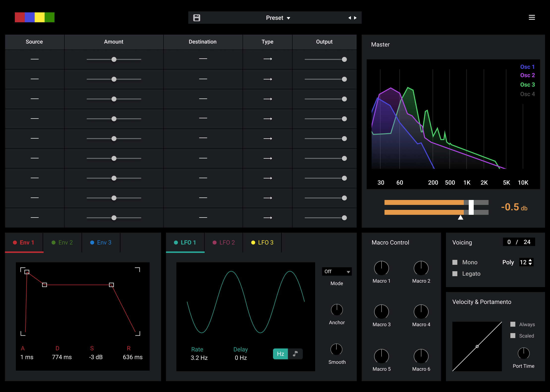Screen dimensions: 550x392
Task: Open the Preset dropdown
Action: (x=278, y=18)
